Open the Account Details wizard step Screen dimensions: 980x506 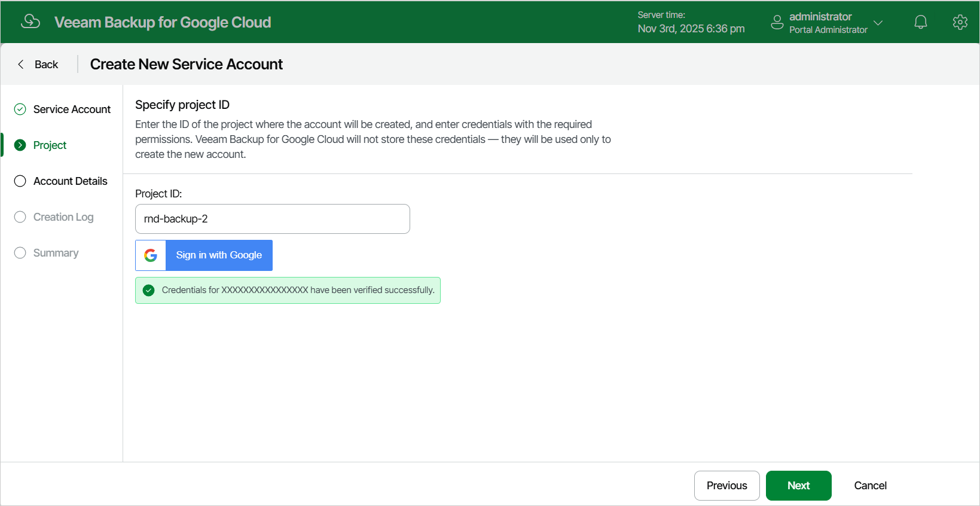point(70,181)
